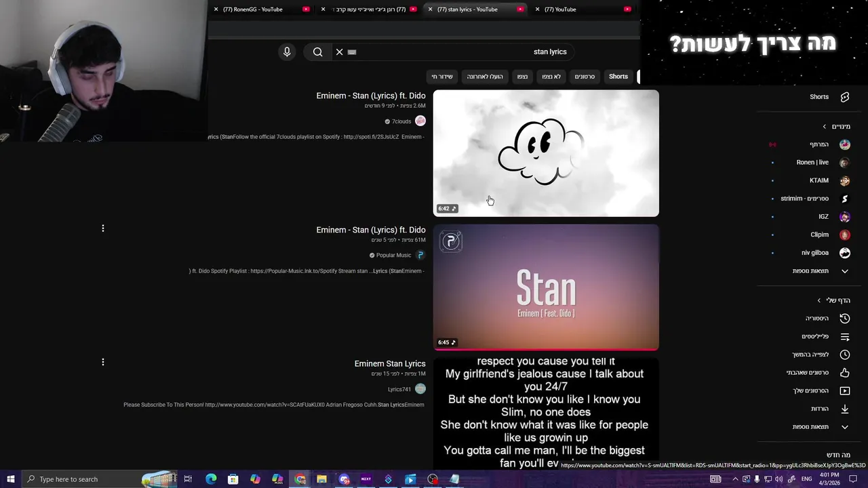Select the unwatched filter chip
Screen dimensions: 868x488
click(551, 77)
